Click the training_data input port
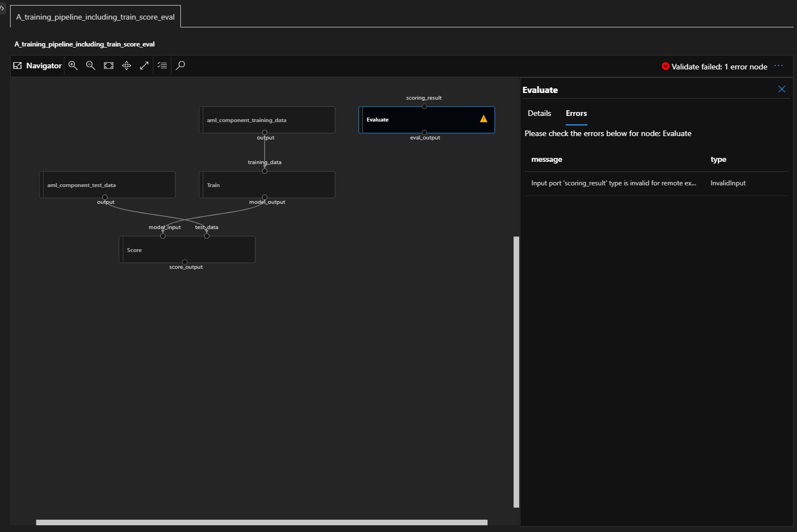Image resolution: width=797 pixels, height=532 pixels. pyautogui.click(x=264, y=171)
